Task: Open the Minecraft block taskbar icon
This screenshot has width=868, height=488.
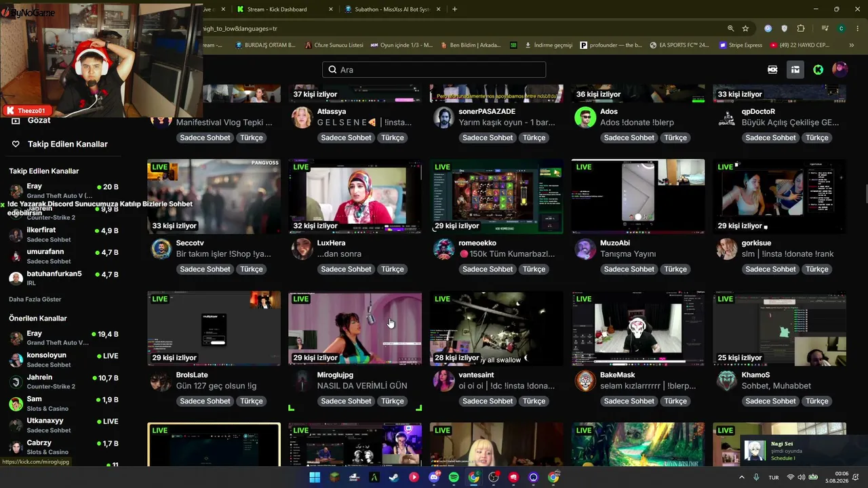Action: 334,477
